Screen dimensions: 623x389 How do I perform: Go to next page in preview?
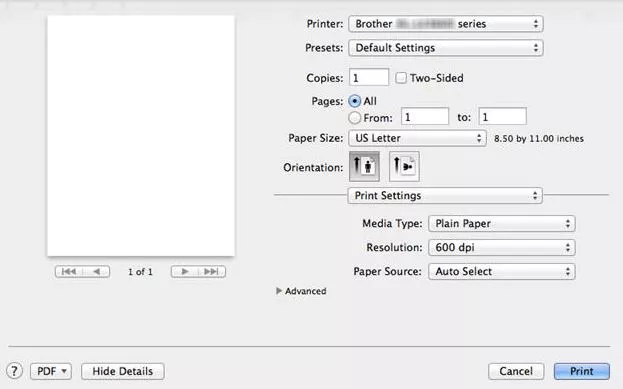(x=184, y=271)
